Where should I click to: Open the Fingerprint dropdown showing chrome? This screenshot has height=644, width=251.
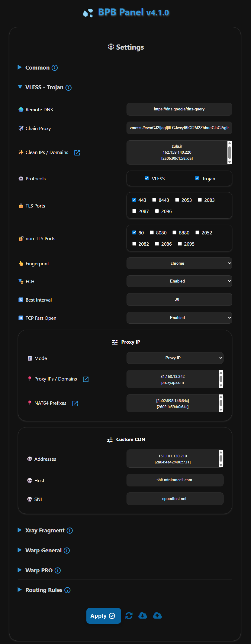179,263
